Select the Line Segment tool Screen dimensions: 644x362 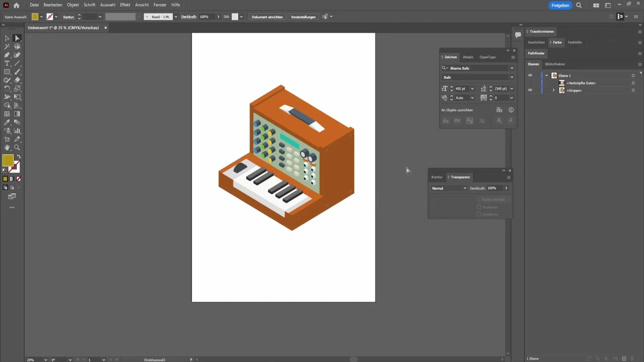click(x=17, y=63)
